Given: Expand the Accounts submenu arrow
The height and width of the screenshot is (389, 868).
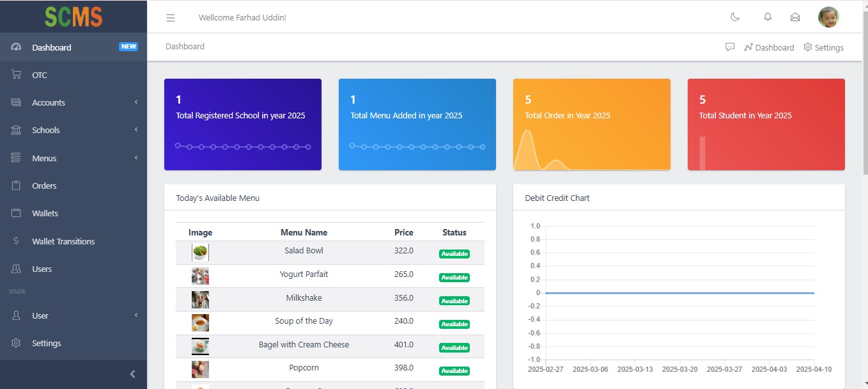Looking at the screenshot, I should click(x=136, y=102).
